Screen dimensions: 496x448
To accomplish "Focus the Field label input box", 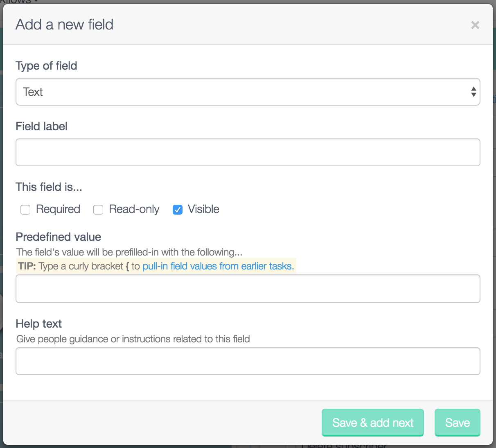I will (248, 152).
